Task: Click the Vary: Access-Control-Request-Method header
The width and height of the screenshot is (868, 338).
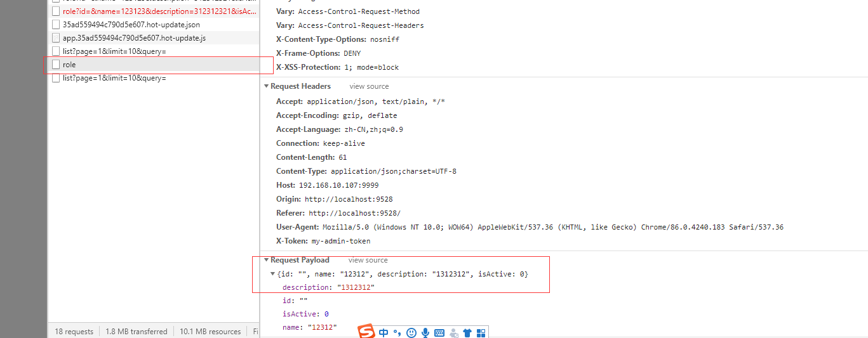Action: tap(348, 11)
